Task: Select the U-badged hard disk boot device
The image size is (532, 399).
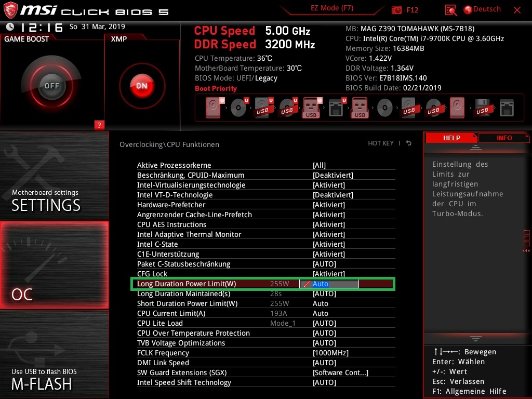Action: pyautogui.click(x=215, y=108)
